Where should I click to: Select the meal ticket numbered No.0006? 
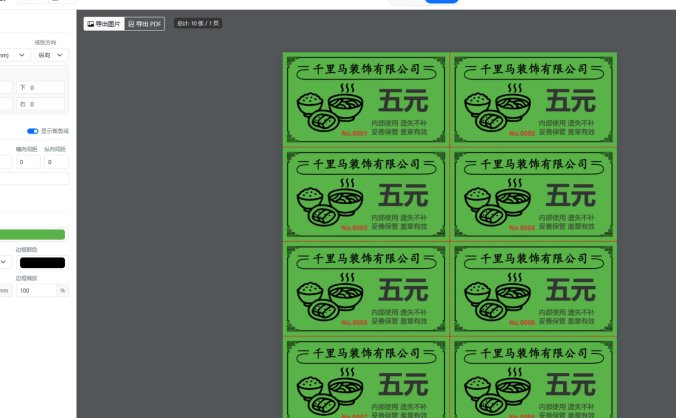click(x=533, y=289)
